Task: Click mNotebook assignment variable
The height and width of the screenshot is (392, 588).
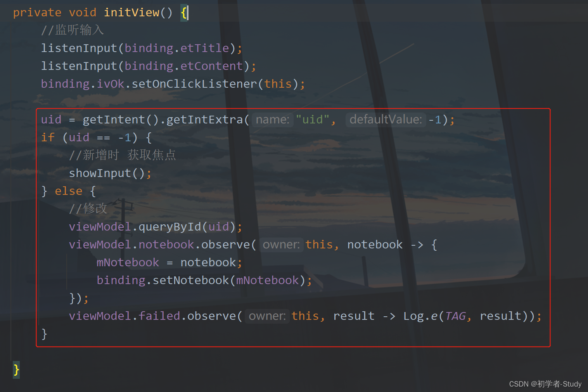Action: 128,262
